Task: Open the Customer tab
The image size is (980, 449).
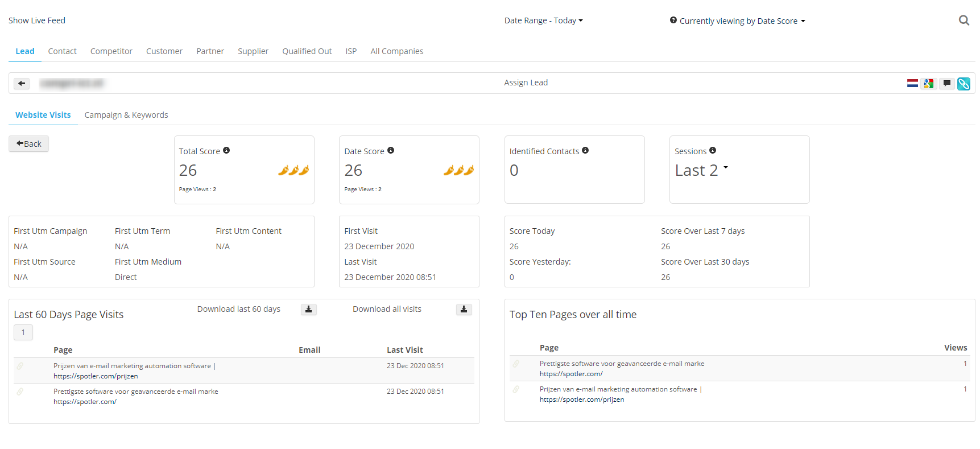Action: coord(164,51)
